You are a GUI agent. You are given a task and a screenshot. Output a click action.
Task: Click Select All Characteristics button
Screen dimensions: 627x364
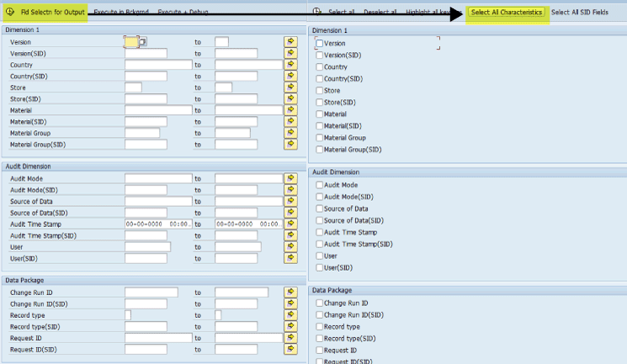[x=507, y=13]
